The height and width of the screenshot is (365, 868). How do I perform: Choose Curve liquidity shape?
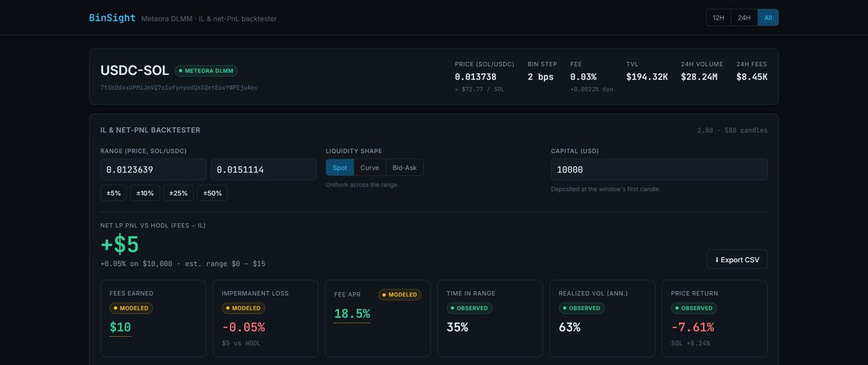click(370, 167)
